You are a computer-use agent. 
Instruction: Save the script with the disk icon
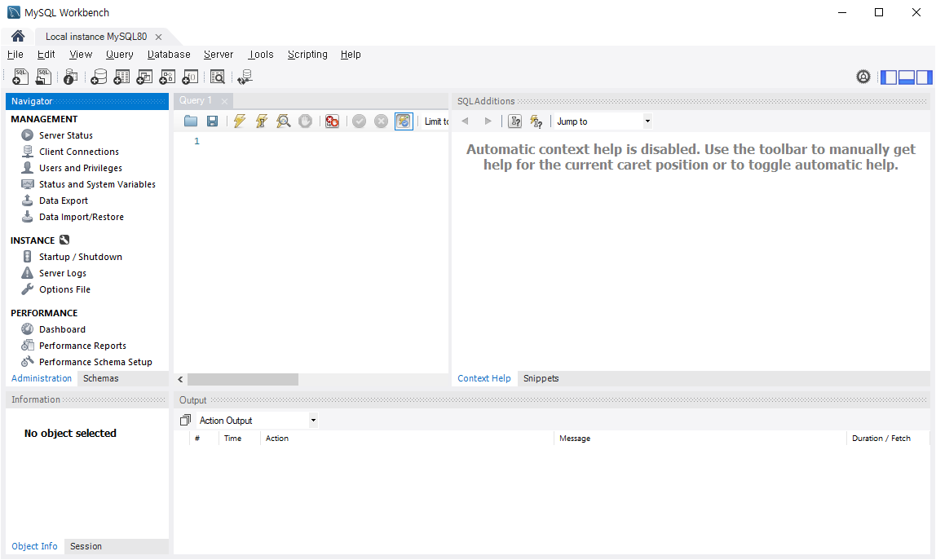tap(212, 121)
